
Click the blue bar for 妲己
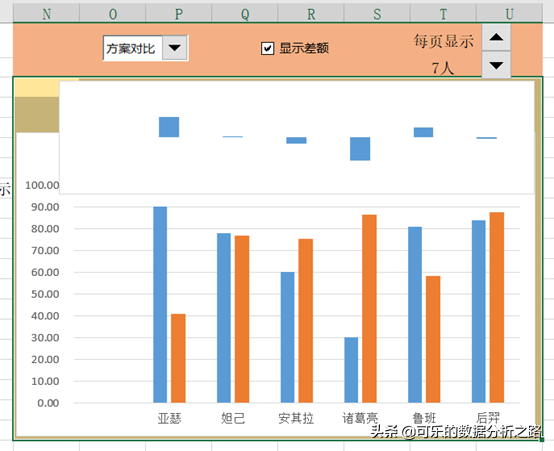[224, 318]
